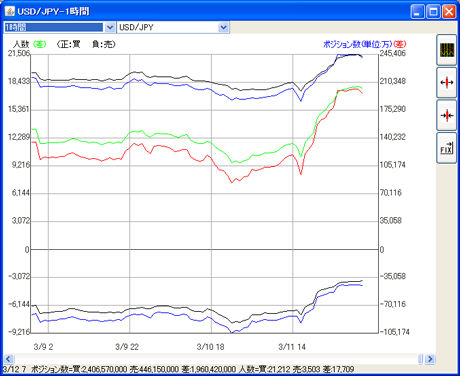Click the 3/11 14 time axis label

[x=292, y=347]
